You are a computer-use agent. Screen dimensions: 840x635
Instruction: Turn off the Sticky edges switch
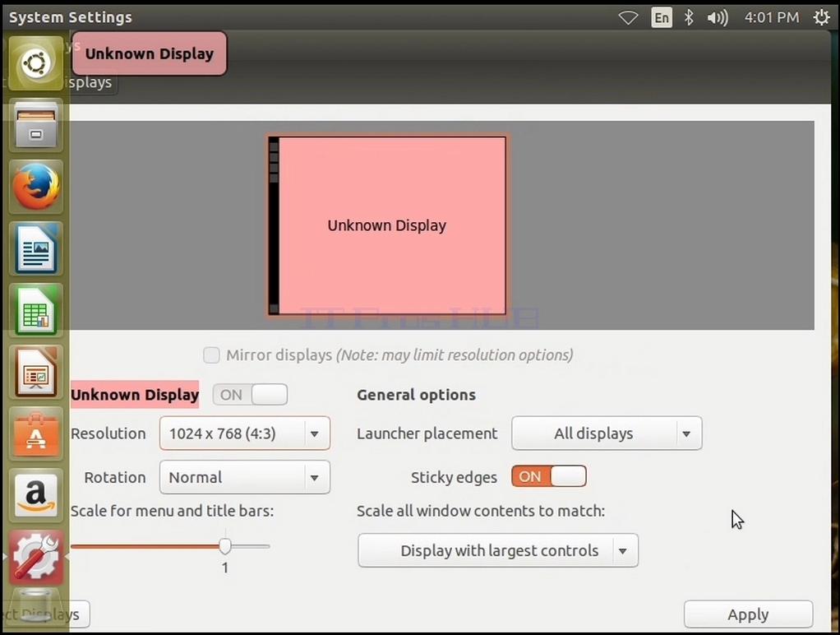[549, 476]
